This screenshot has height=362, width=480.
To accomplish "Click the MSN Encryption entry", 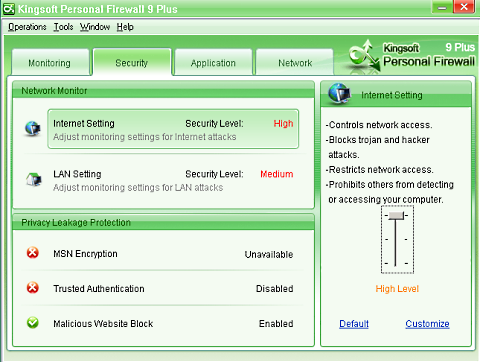I will (x=85, y=254).
